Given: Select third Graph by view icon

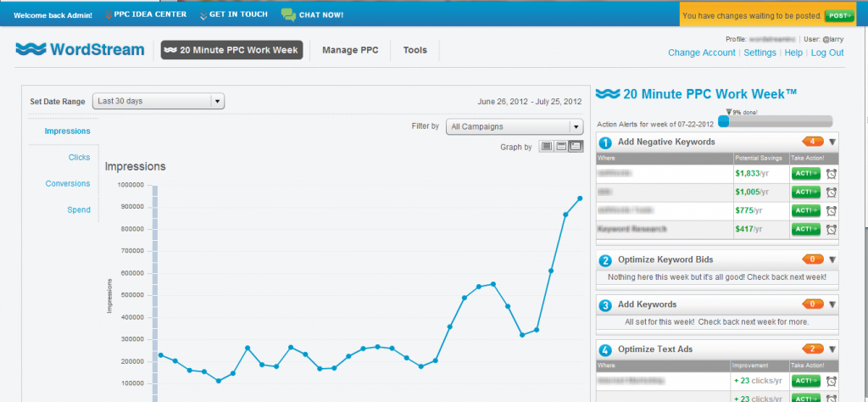Looking at the screenshot, I should click(x=576, y=147).
